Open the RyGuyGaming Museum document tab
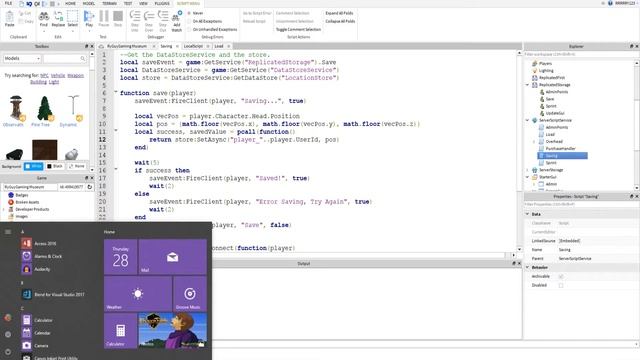The width and height of the screenshot is (640, 360). tap(127, 46)
